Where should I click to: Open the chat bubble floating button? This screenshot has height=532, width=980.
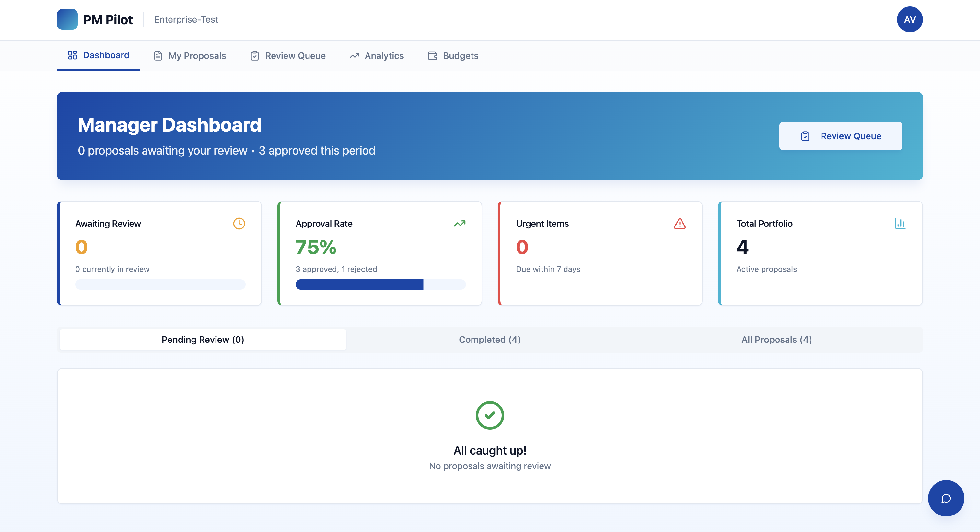pos(946,498)
